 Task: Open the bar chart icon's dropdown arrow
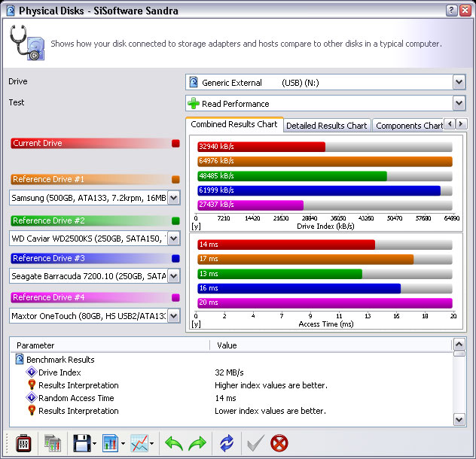123,444
